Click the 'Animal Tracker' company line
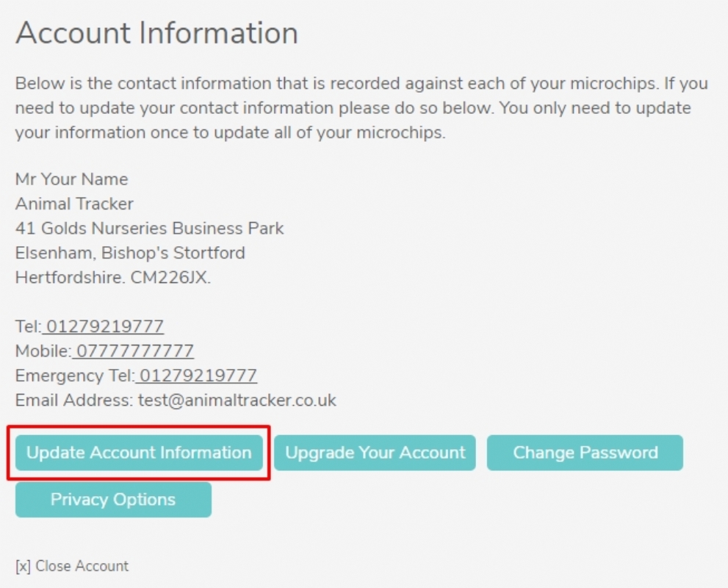 tap(74, 204)
